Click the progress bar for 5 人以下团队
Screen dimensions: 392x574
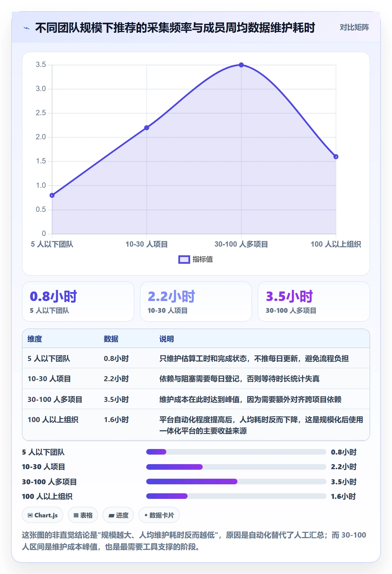point(236,452)
